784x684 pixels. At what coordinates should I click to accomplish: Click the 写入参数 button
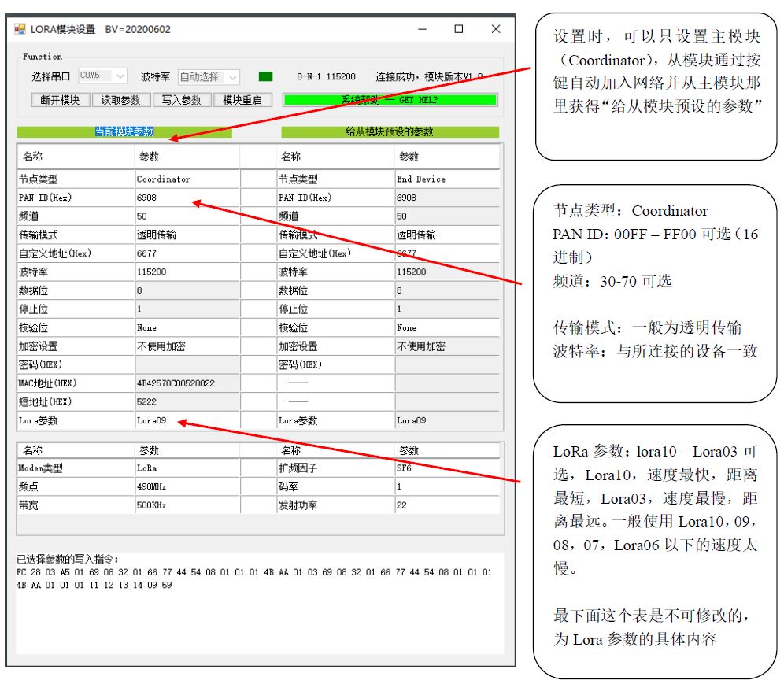(x=182, y=100)
